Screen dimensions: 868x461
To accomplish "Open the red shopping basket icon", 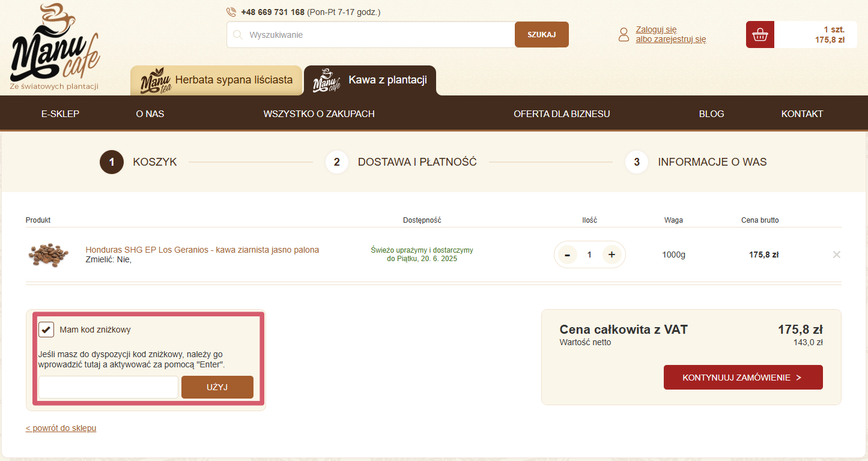I will tap(760, 35).
